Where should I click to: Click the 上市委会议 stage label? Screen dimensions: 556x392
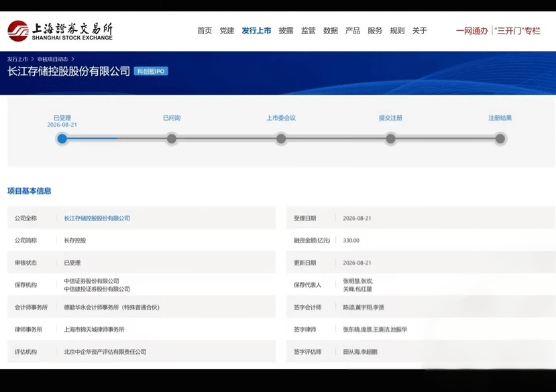[x=281, y=118]
